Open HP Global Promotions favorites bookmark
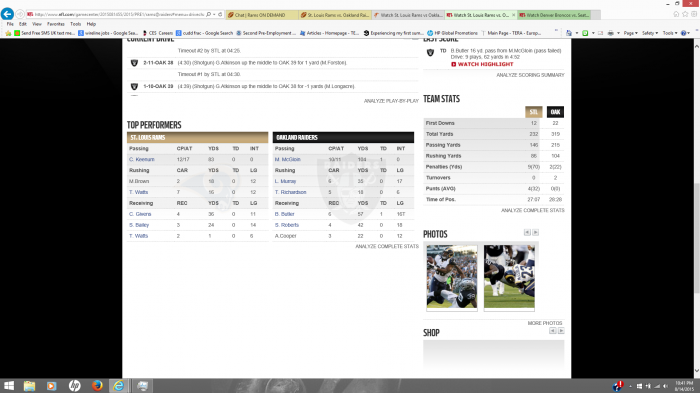The height and width of the screenshot is (393, 700). click(x=452, y=33)
